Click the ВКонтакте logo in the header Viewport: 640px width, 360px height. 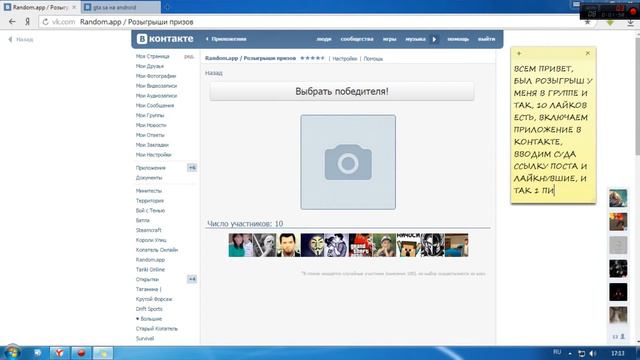point(165,39)
